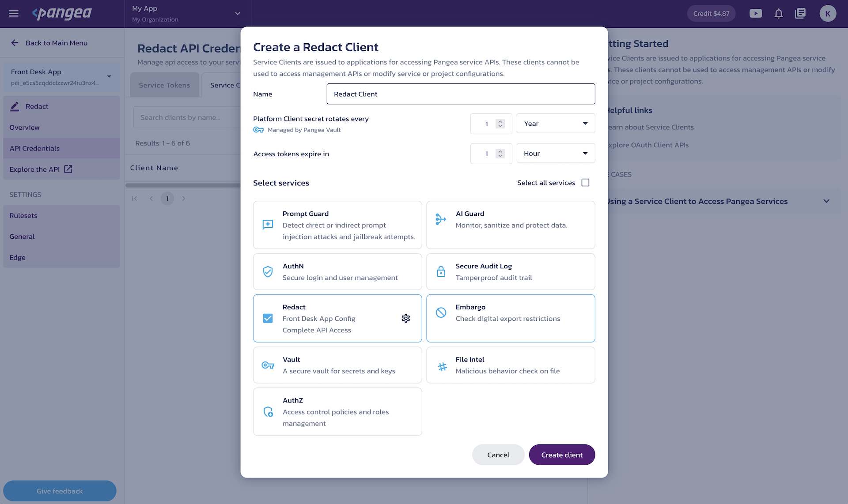Click the Pangea logo

(62, 14)
